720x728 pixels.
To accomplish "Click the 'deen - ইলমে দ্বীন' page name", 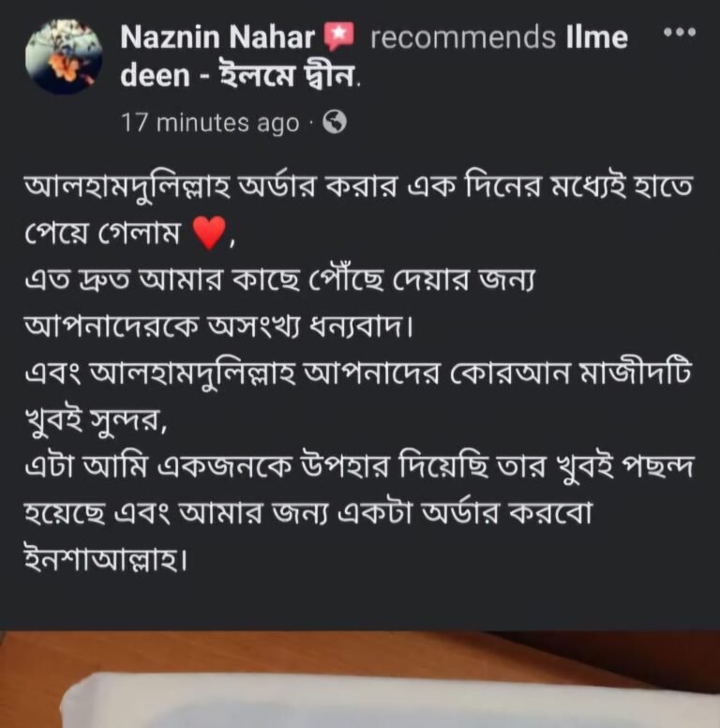I will click(238, 76).
